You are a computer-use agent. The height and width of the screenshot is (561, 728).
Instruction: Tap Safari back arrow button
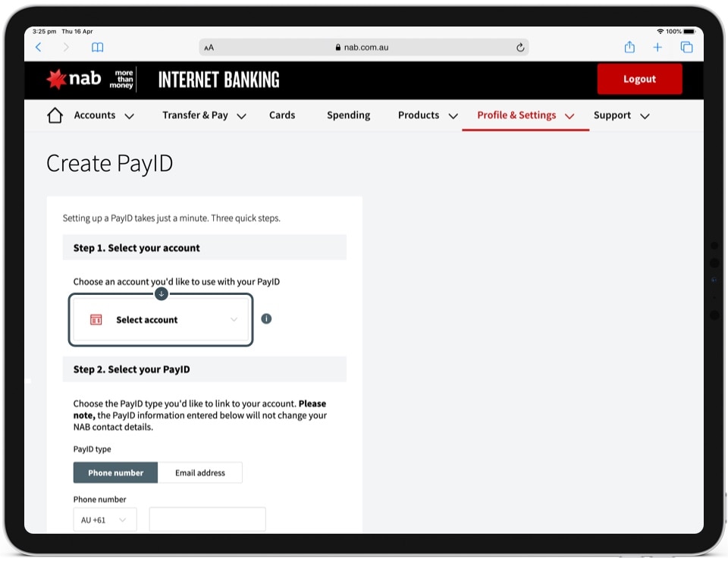point(39,47)
